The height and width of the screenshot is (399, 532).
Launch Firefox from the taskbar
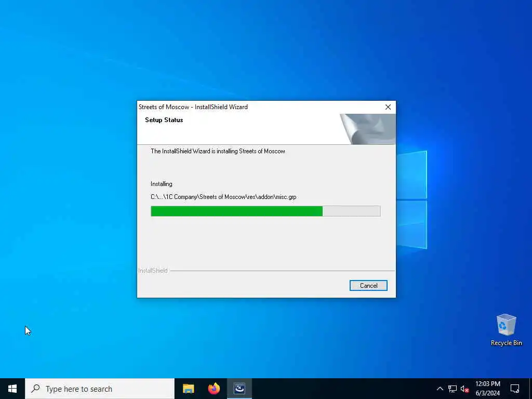coord(214,389)
